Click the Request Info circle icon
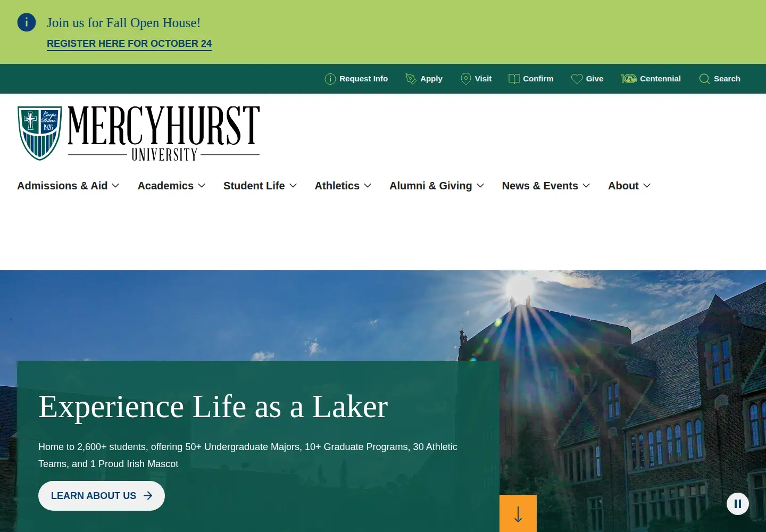 [330, 79]
